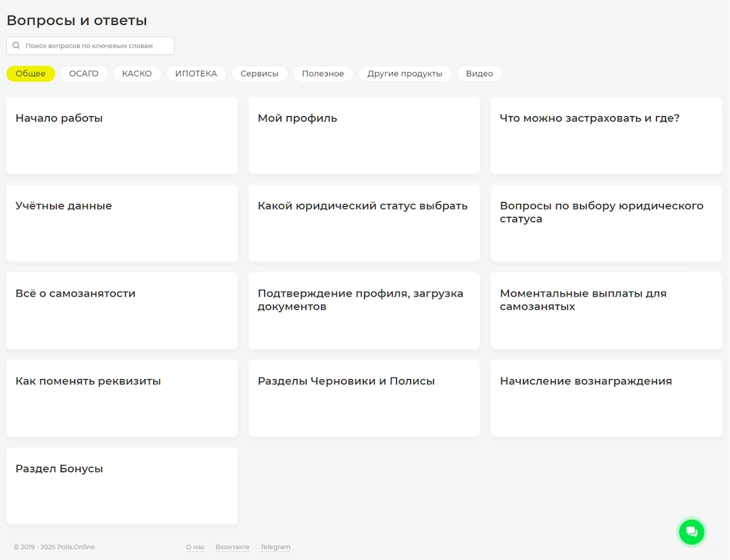Switch to the КАСКО tab
The height and width of the screenshot is (560, 730).
point(137,74)
